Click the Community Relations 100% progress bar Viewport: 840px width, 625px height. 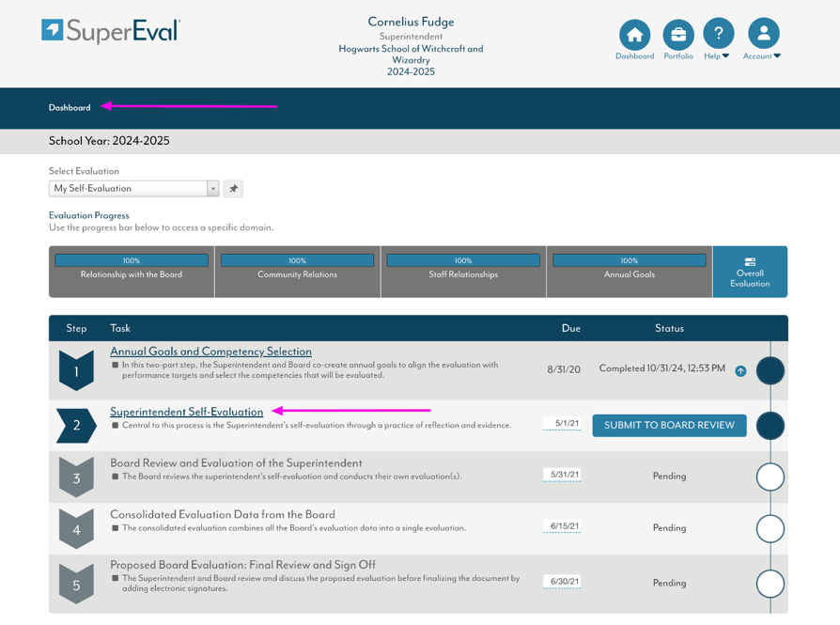click(x=297, y=260)
